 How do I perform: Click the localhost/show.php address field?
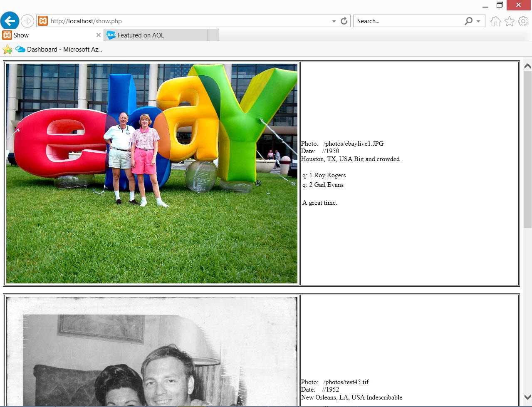(x=187, y=21)
